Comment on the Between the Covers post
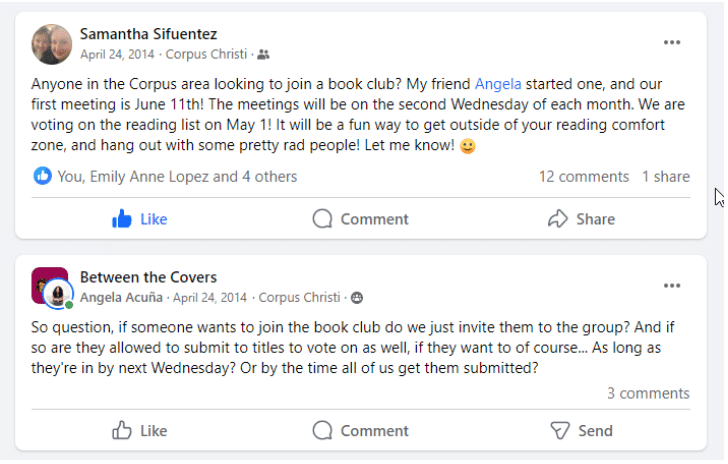 [x=361, y=431]
